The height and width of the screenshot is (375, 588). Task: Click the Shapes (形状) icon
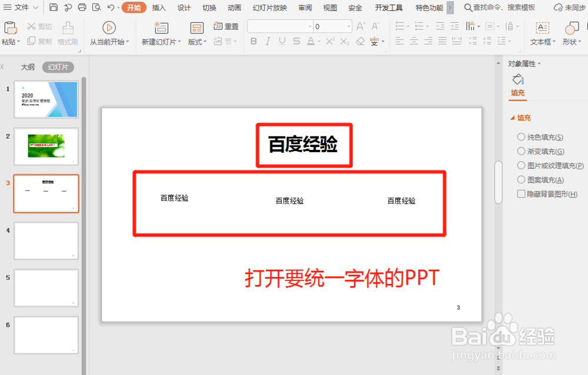[572, 28]
